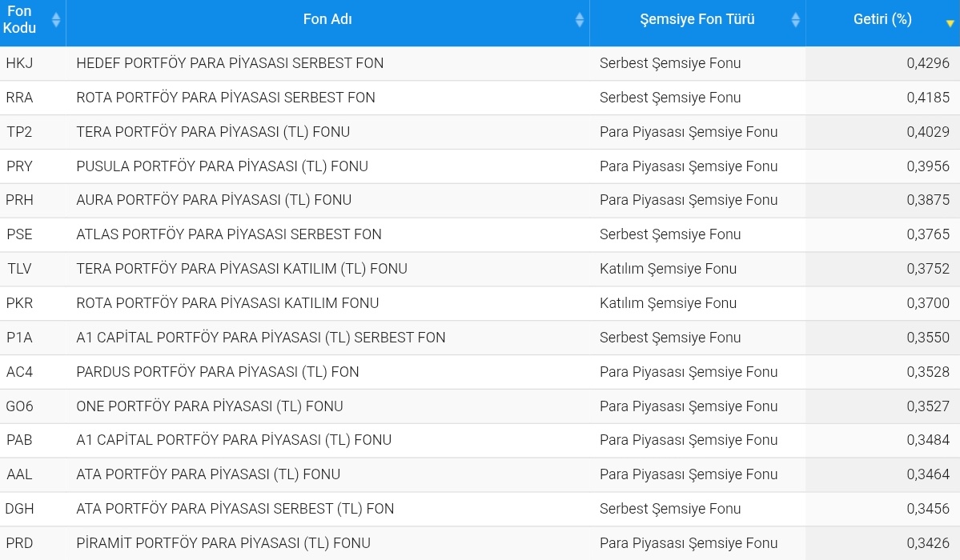The image size is (960, 560).
Task: Open TERA PORTFÖY PARA PİYASASI KATILIM fund
Action: (x=241, y=269)
